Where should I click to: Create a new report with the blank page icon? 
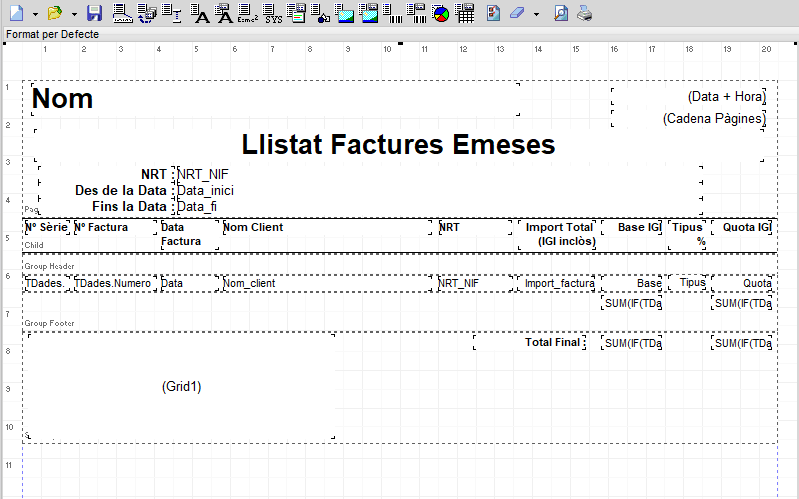pos(17,13)
